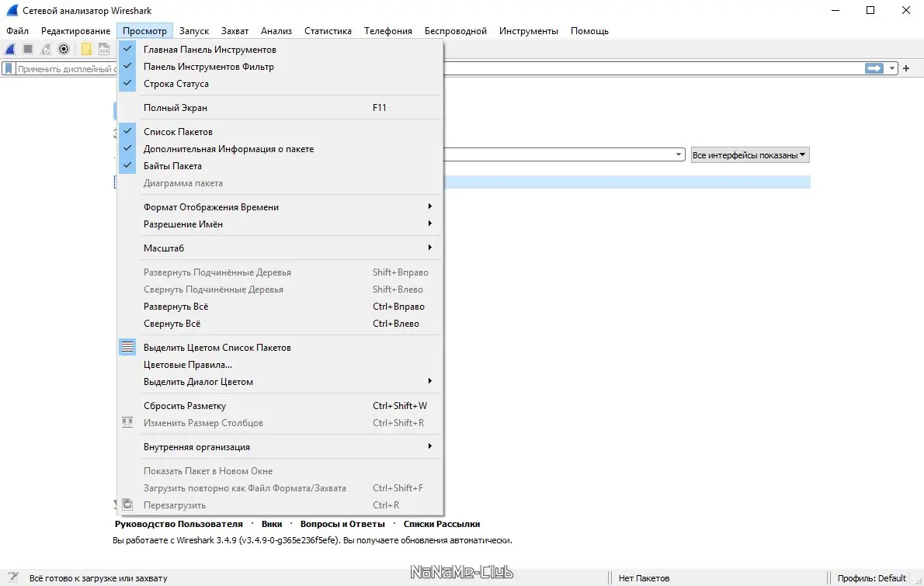The height and width of the screenshot is (586, 924).
Task: Open the Все интерфейсы показаны dropdown
Action: pyautogui.click(x=749, y=155)
